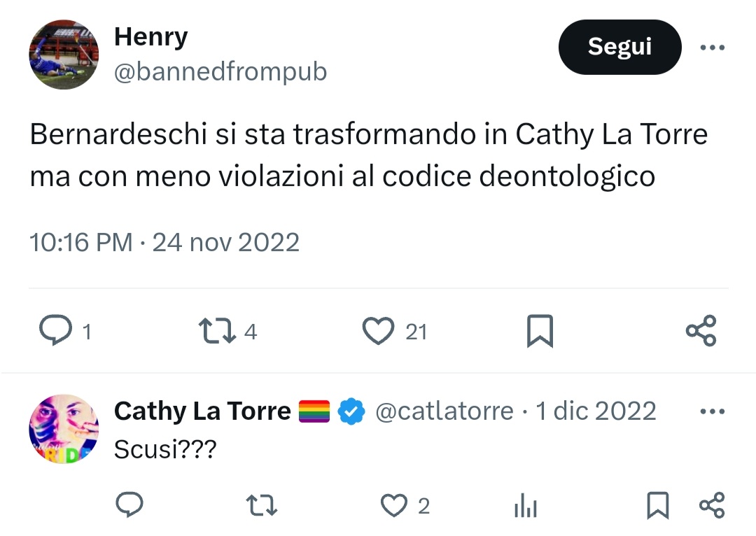Share Cathy La Torre's reply

[x=712, y=505]
